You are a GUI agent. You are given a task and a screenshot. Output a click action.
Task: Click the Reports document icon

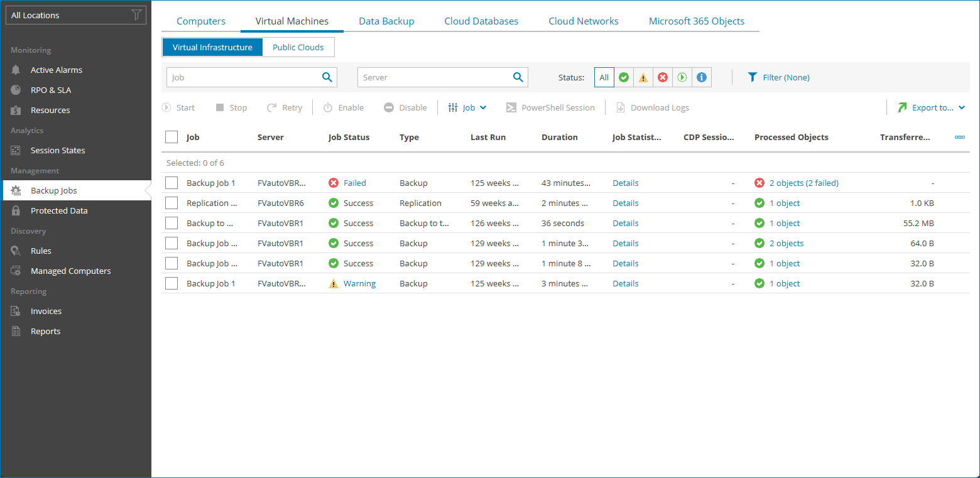(x=16, y=331)
